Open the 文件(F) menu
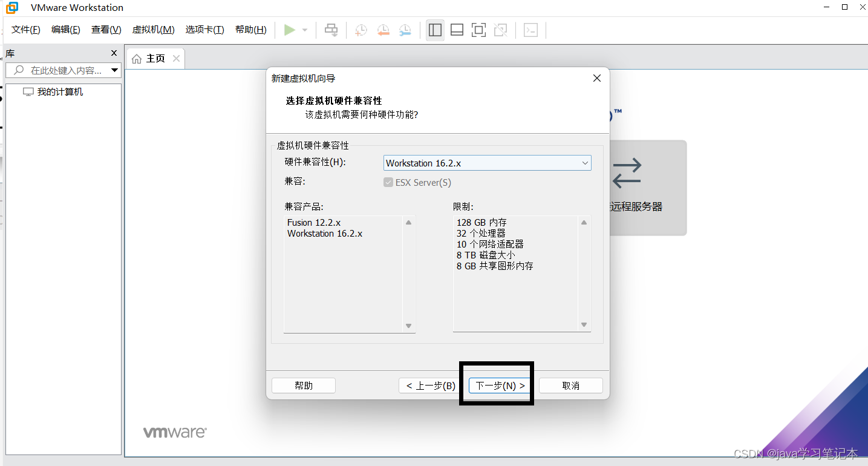Screen dimensions: 868x466 [26, 30]
